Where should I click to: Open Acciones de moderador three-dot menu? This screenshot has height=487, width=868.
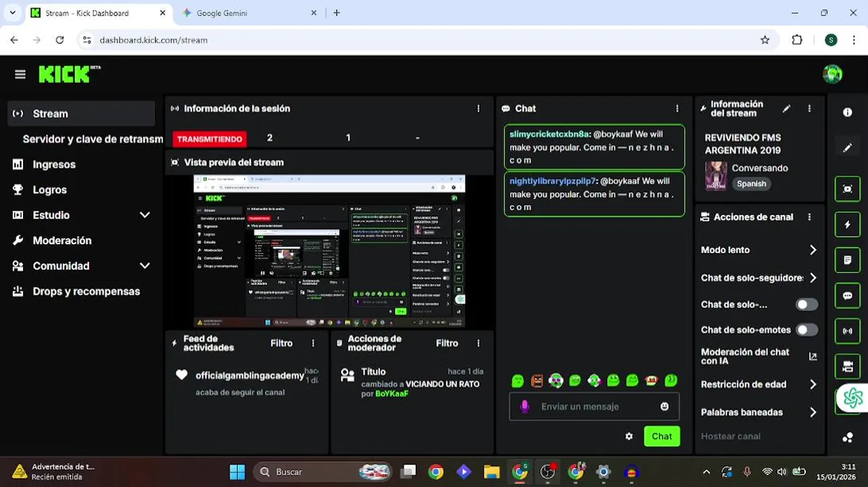click(x=479, y=343)
